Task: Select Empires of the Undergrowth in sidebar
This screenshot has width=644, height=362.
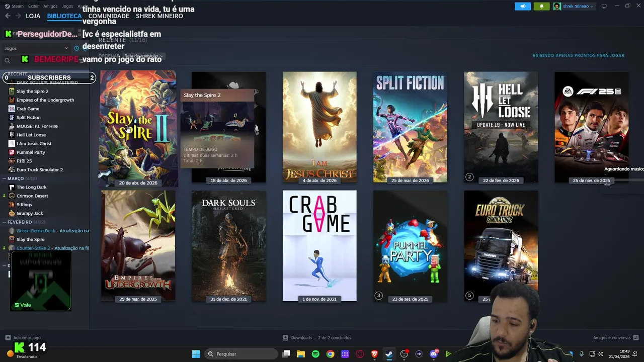Action: pos(45,100)
